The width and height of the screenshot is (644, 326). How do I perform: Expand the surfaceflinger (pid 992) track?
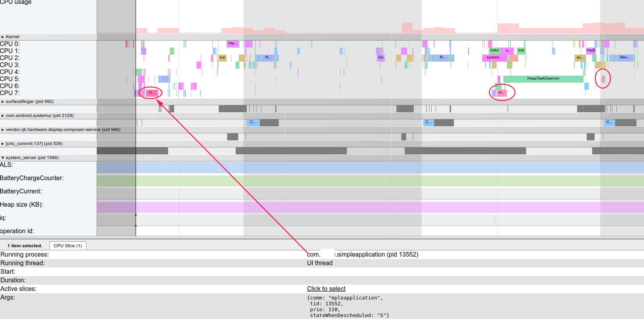click(x=3, y=102)
